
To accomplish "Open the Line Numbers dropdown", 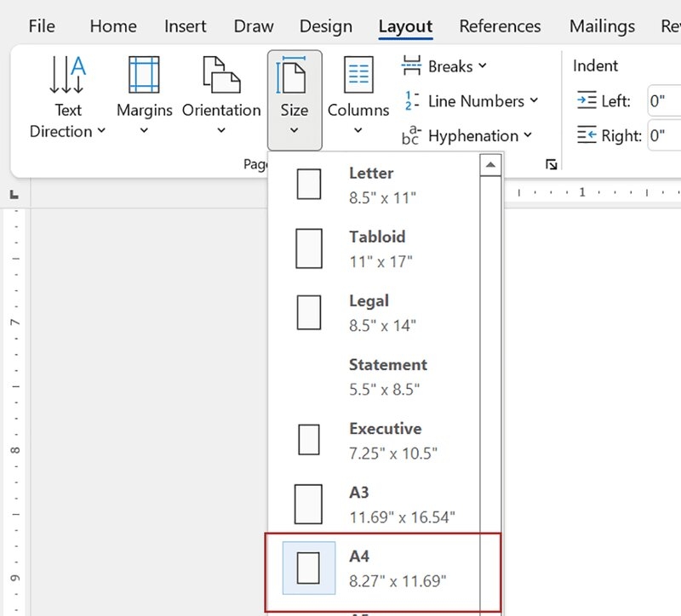I will pyautogui.click(x=471, y=101).
